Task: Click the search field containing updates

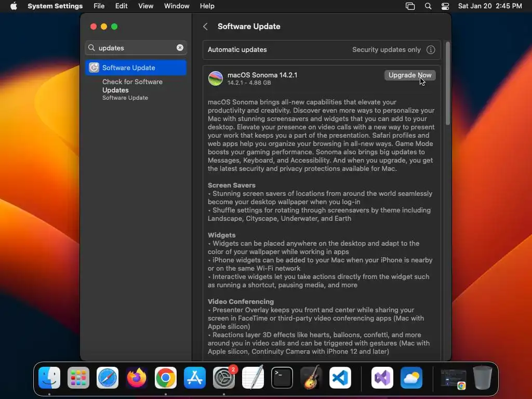Action: click(136, 48)
